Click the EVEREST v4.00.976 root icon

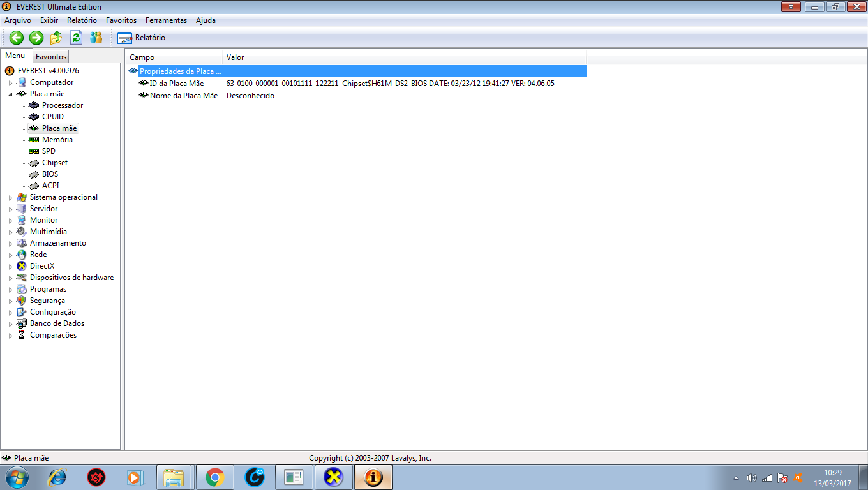click(10, 71)
